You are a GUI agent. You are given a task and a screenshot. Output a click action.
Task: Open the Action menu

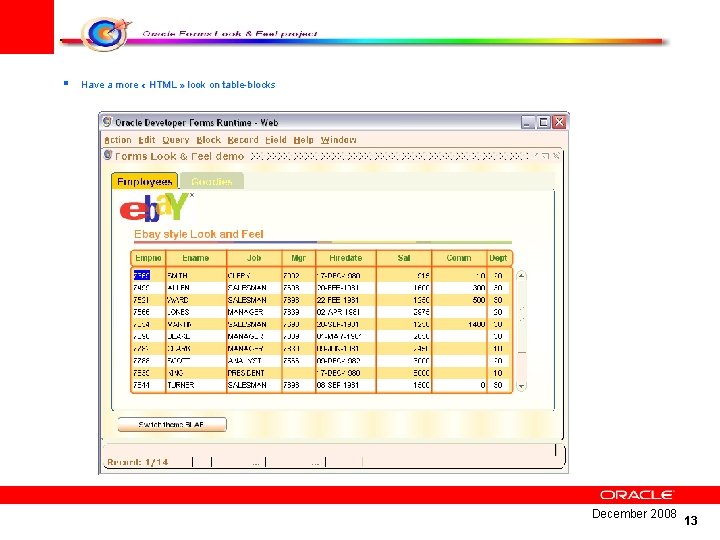tap(118, 140)
